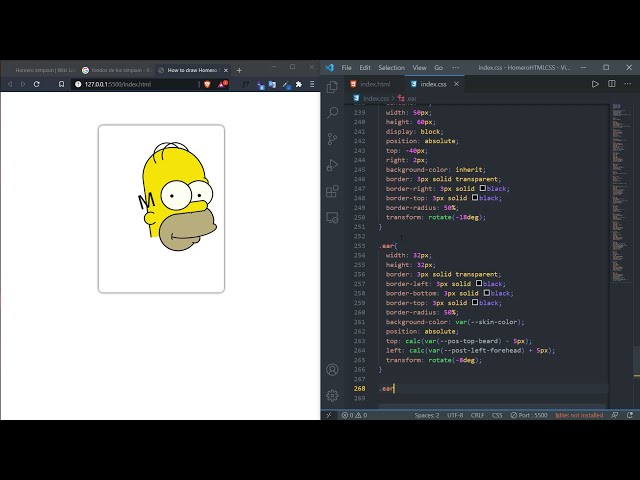Click index.css in the breadcrumb

coord(376,98)
